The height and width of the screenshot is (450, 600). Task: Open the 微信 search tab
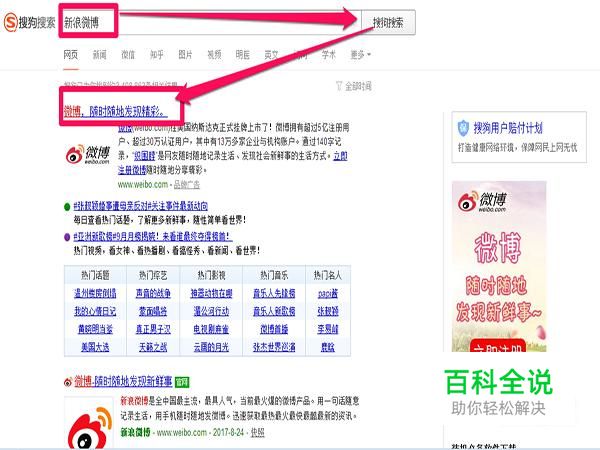(x=128, y=55)
